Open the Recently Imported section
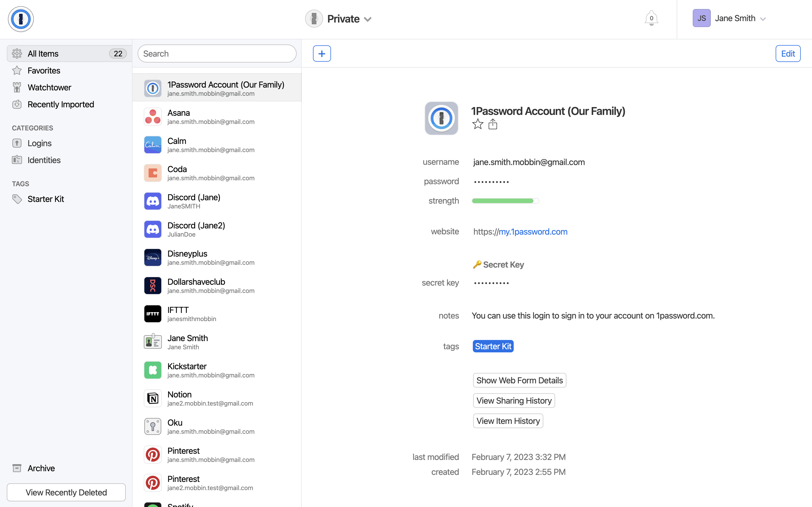 [x=60, y=104]
